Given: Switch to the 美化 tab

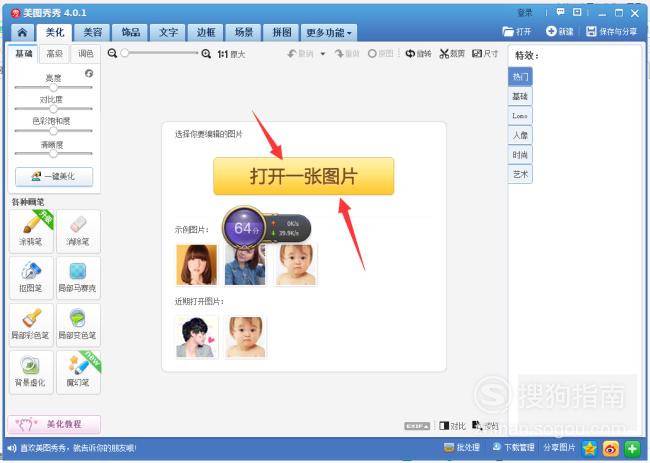Looking at the screenshot, I should click(55, 32).
